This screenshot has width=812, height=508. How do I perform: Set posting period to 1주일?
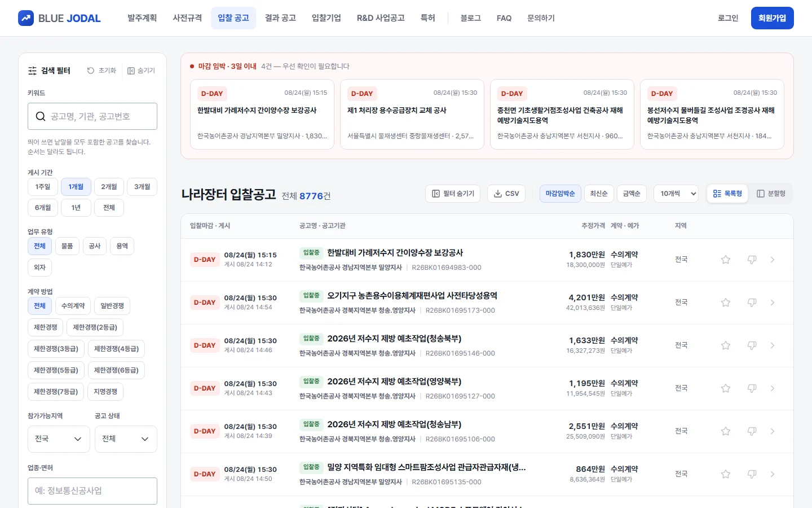(x=43, y=187)
